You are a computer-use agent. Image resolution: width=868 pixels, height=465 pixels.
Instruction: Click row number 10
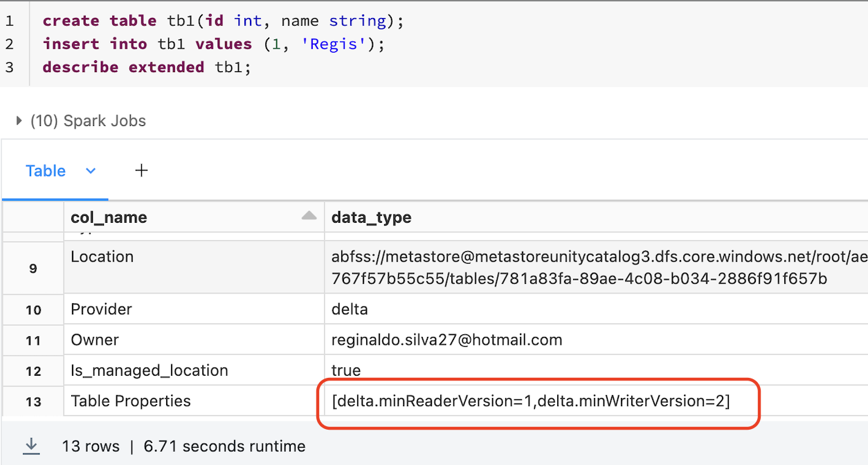[x=33, y=309]
